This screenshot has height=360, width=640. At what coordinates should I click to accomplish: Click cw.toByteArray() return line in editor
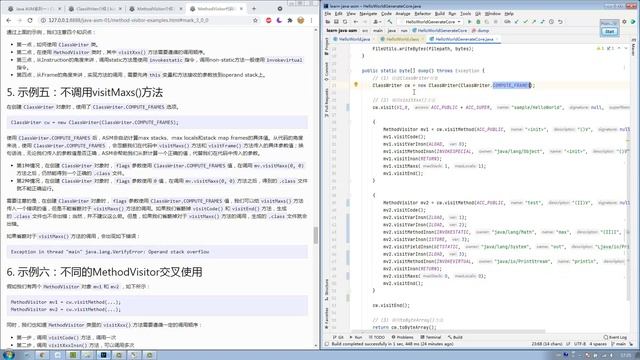[x=404, y=327]
